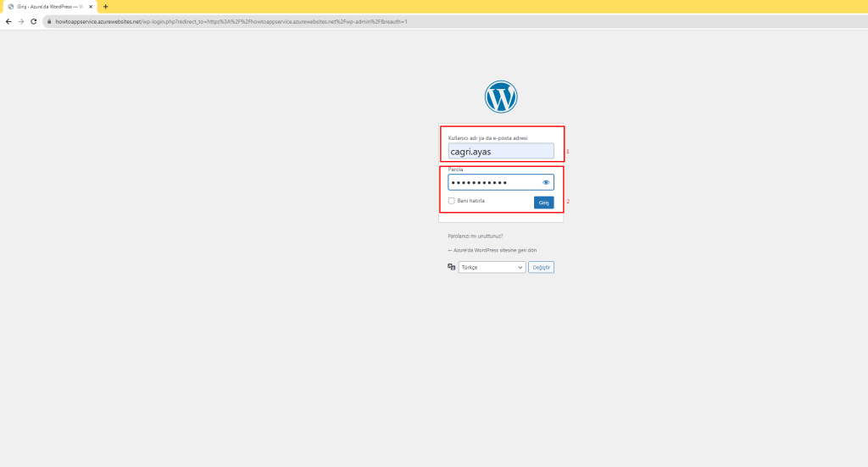Open the Türkçe language dropdown
The image size is (868, 467).
(x=492, y=267)
